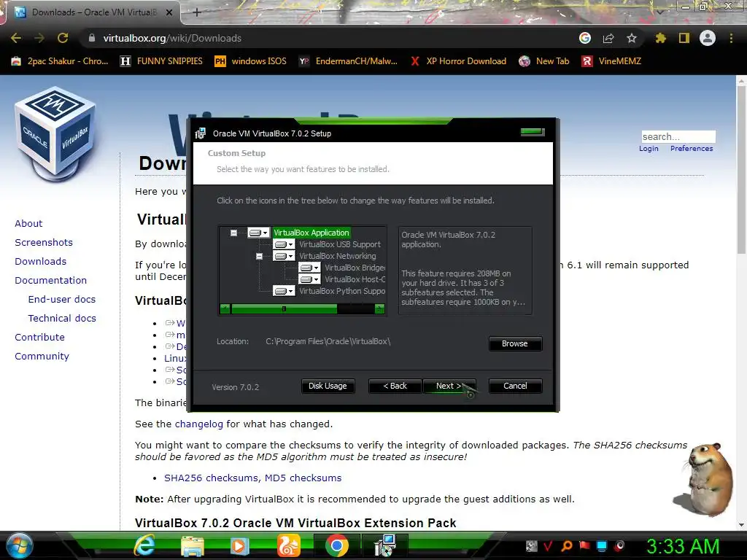Click feature tree scroll left arrow
The width and height of the screenshot is (747, 560).
click(225, 309)
